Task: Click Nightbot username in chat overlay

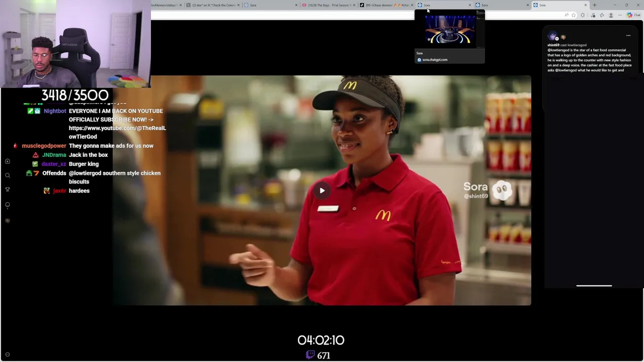Action: point(55,111)
